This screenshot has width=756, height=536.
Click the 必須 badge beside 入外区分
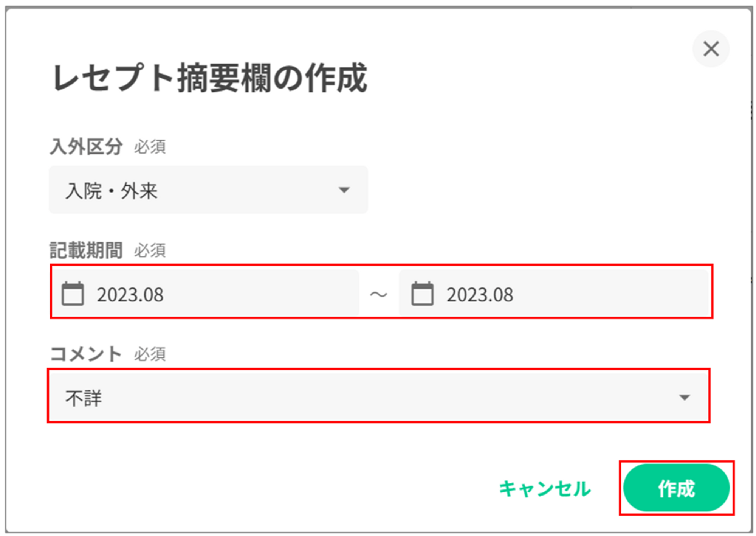point(150,147)
